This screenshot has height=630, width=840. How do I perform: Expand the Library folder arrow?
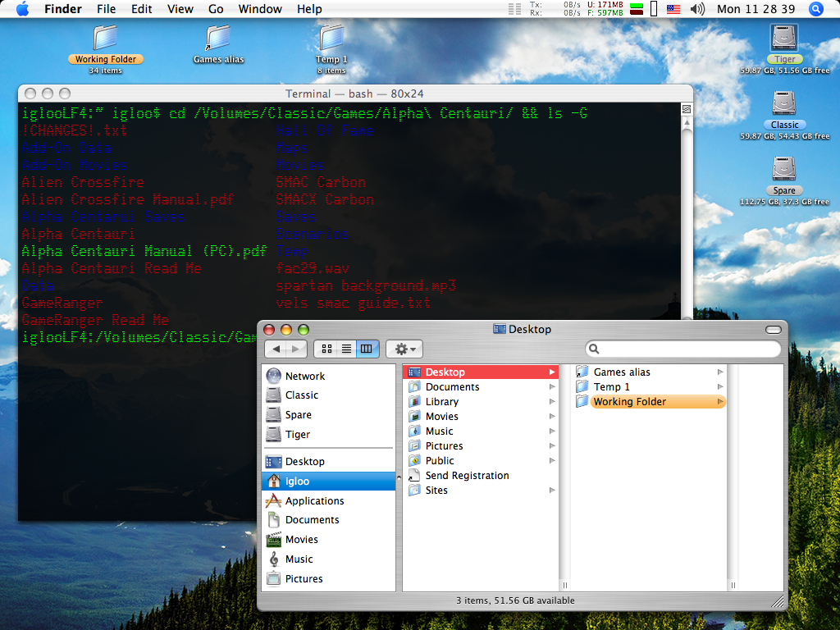pyautogui.click(x=552, y=402)
